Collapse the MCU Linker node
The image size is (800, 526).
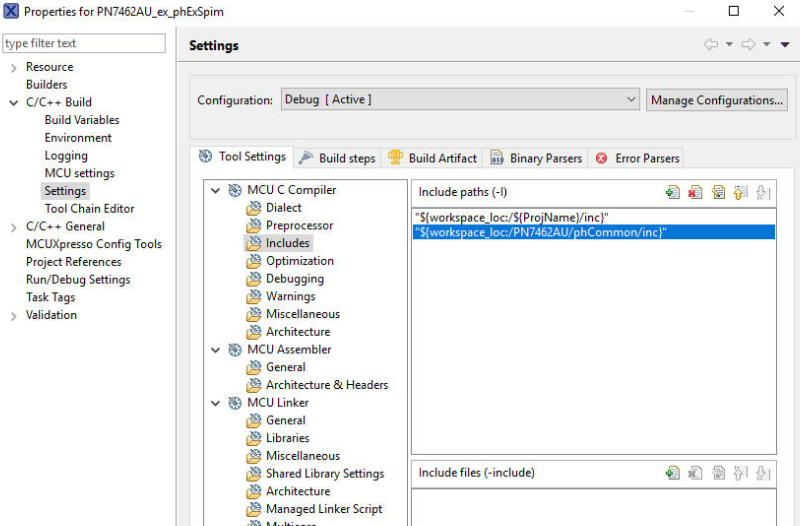[x=216, y=403]
